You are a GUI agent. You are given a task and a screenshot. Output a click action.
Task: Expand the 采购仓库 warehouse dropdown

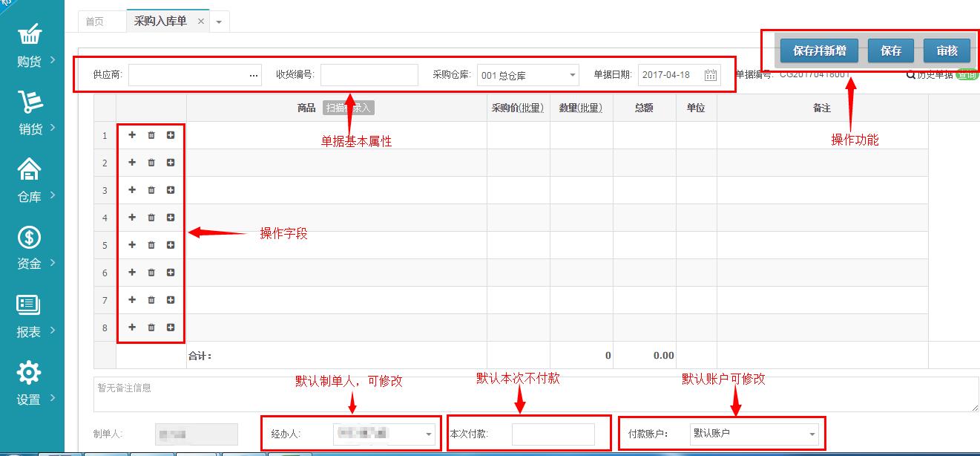[572, 75]
